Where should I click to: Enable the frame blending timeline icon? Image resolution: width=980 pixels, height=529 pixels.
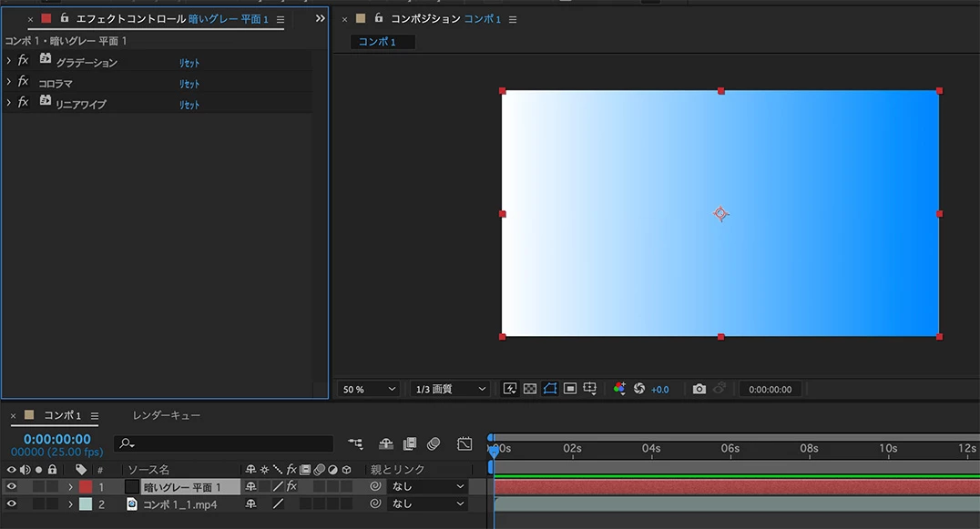click(410, 443)
